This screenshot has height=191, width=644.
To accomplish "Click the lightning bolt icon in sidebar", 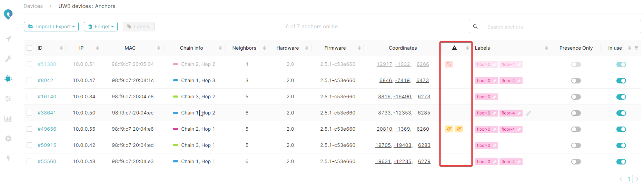I will point(8,159).
